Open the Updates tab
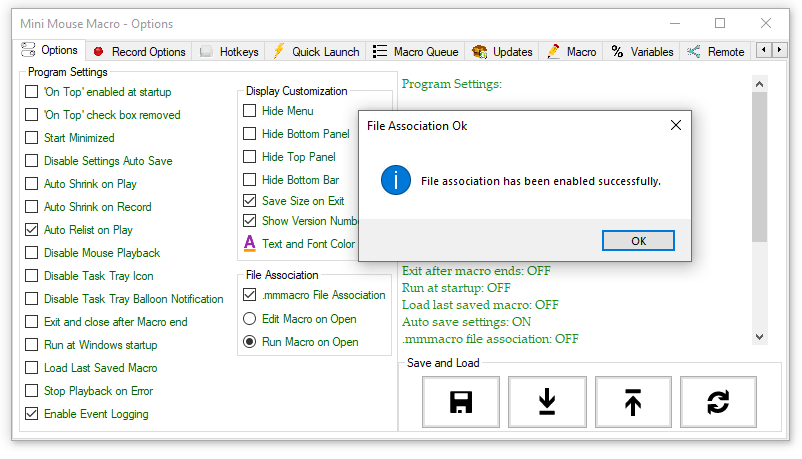The width and height of the screenshot is (802, 459). 502,51
